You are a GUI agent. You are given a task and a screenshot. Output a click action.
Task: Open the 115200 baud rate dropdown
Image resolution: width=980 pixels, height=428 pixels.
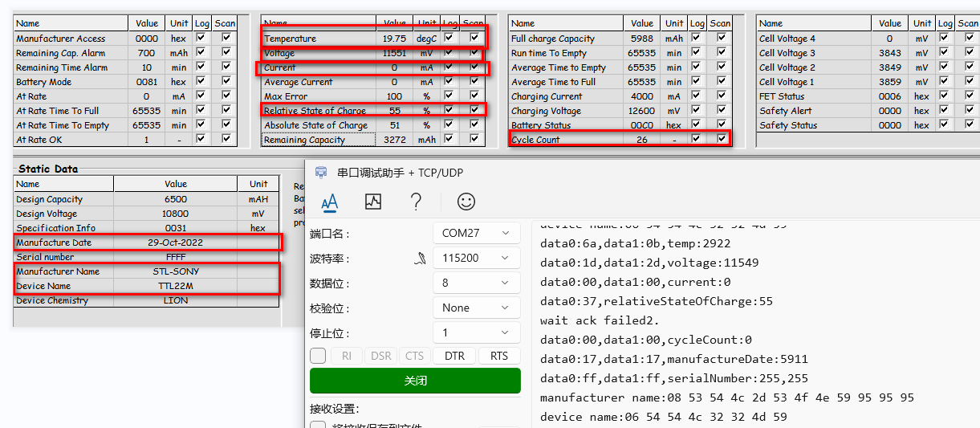(476, 258)
